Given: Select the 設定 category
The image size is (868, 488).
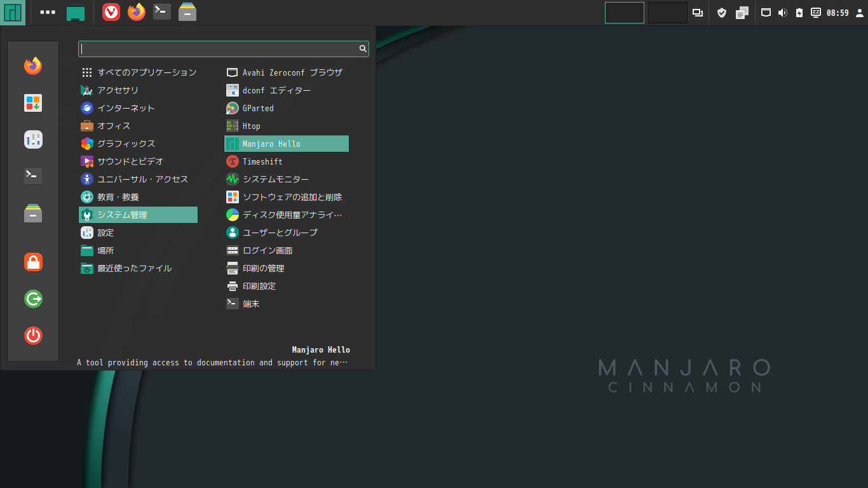Looking at the screenshot, I should [138, 233].
